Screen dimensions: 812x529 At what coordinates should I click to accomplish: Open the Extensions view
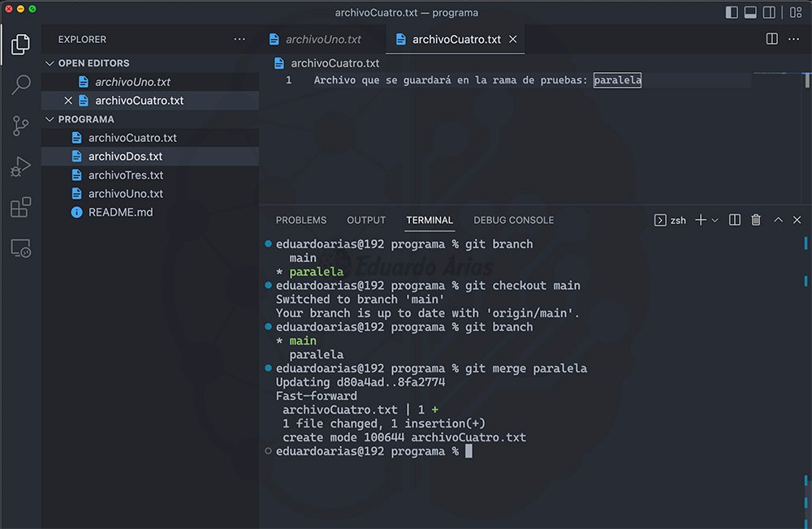tap(20, 208)
